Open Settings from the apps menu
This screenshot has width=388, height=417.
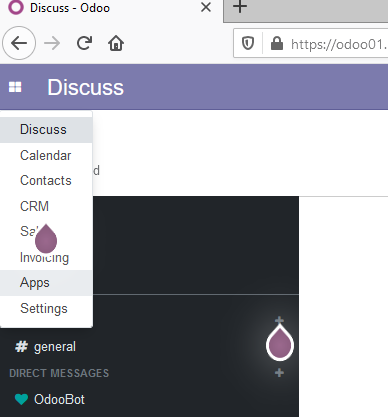[46, 308]
